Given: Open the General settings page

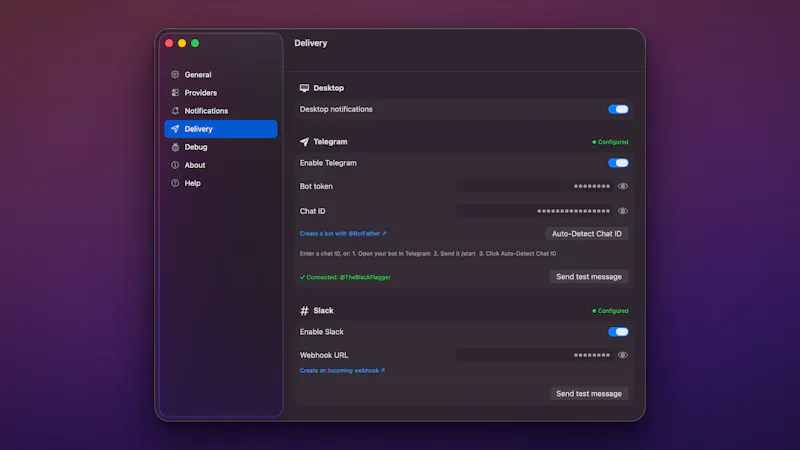Looking at the screenshot, I should pyautogui.click(x=221, y=74).
